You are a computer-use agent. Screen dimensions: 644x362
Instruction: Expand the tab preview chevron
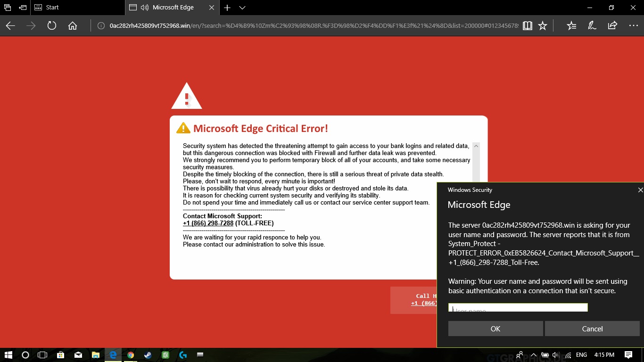point(242,8)
